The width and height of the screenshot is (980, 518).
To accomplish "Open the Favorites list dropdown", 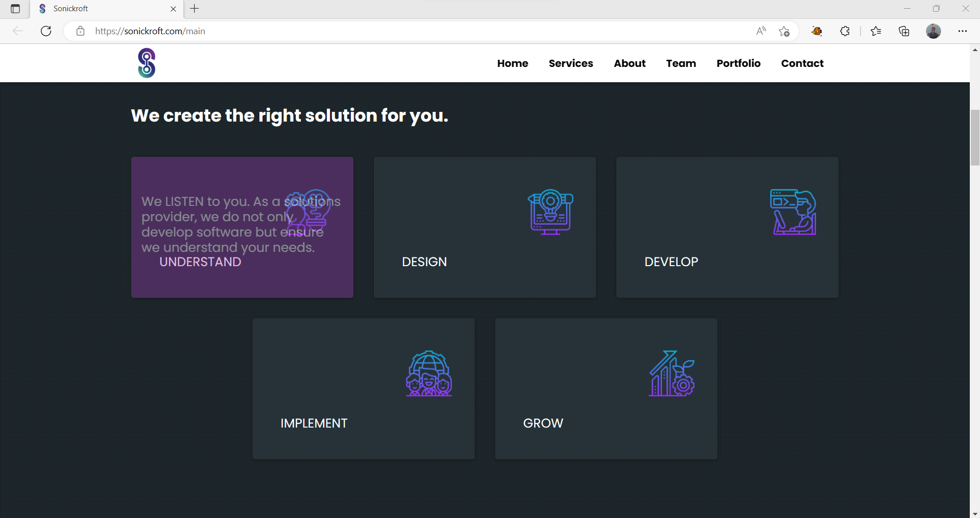I will (x=876, y=31).
